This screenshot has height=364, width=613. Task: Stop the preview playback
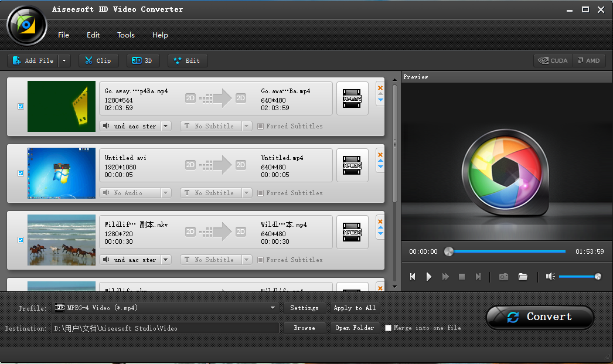click(x=462, y=277)
